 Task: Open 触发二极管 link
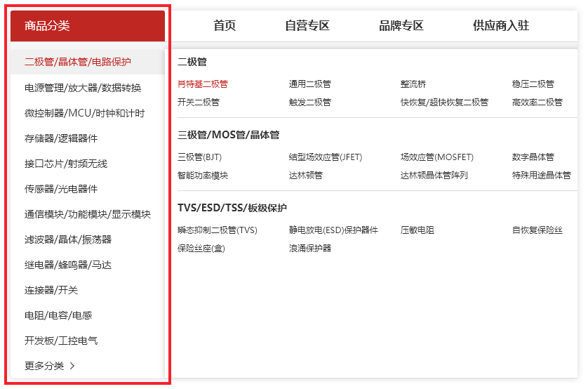click(309, 102)
